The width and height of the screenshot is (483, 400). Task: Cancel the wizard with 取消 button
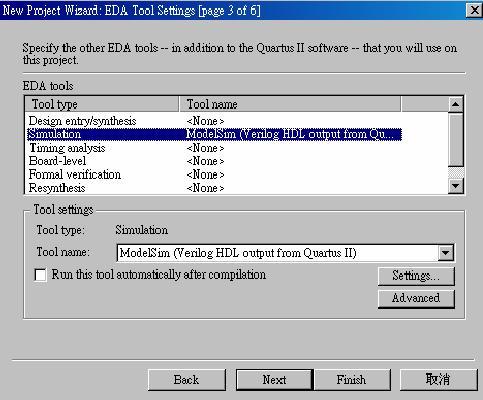438,380
